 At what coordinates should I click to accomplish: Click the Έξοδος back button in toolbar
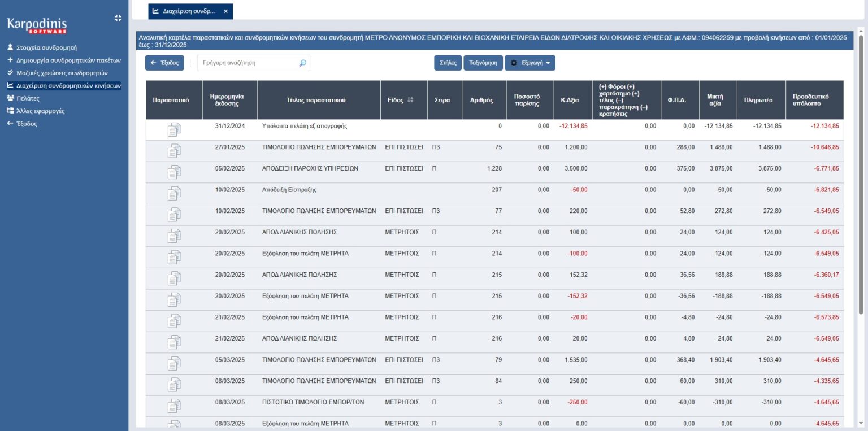pyautogui.click(x=164, y=63)
